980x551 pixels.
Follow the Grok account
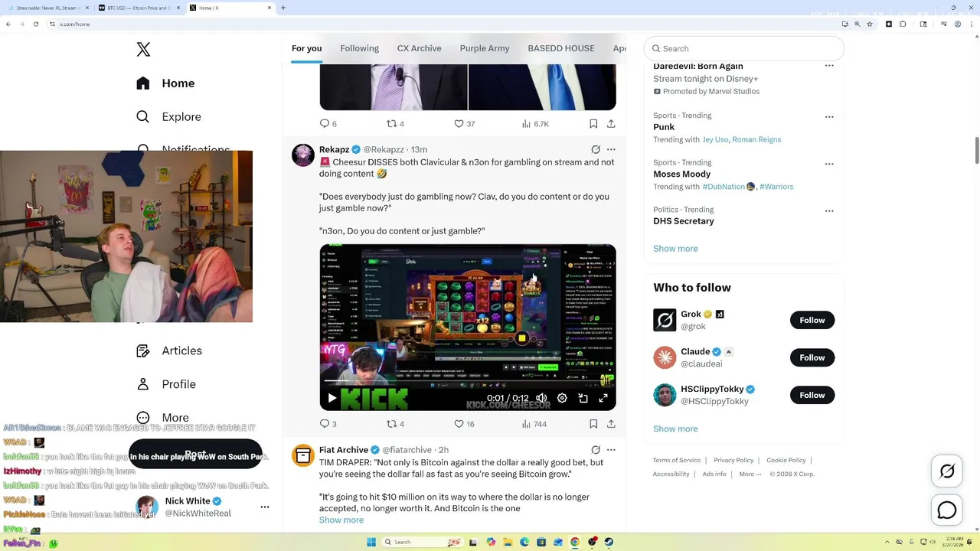(x=812, y=320)
